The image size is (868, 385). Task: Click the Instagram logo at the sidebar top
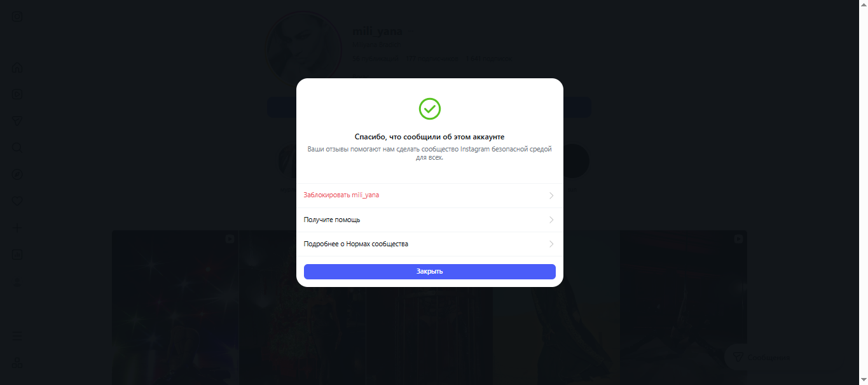[x=18, y=17]
